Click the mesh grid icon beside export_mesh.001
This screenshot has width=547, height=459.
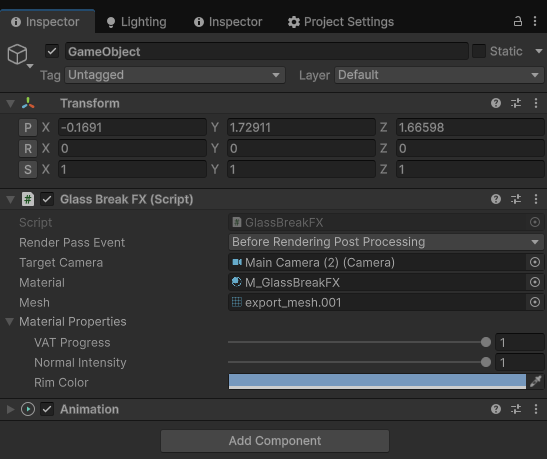[237, 302]
